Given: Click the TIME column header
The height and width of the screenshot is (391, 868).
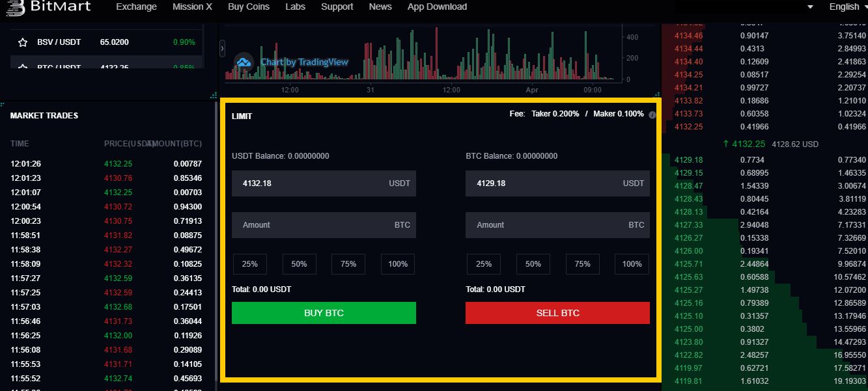Looking at the screenshot, I should click(x=20, y=144).
